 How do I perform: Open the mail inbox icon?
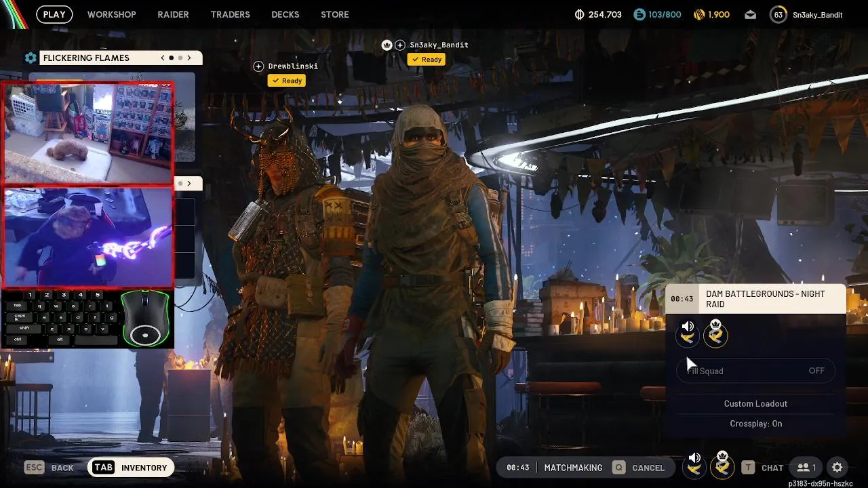tap(750, 15)
